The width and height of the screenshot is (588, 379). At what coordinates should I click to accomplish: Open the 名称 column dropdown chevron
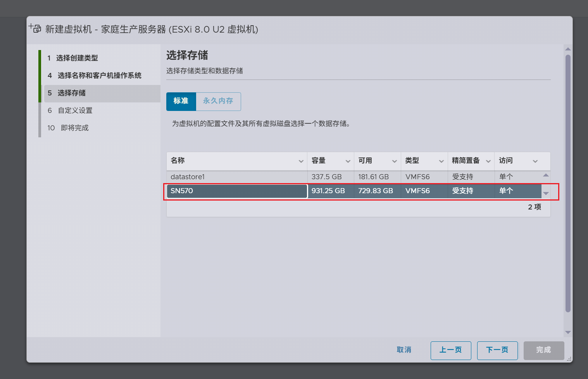(x=301, y=161)
